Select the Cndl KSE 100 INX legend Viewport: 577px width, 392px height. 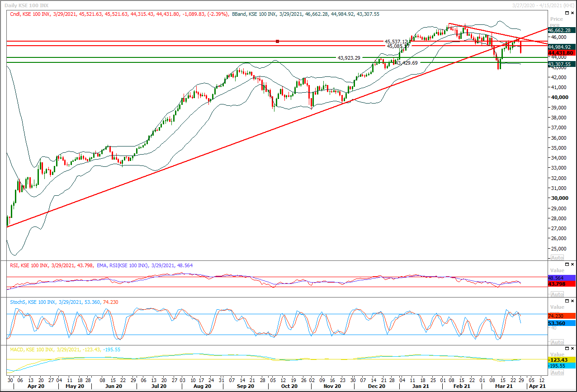(x=119, y=14)
